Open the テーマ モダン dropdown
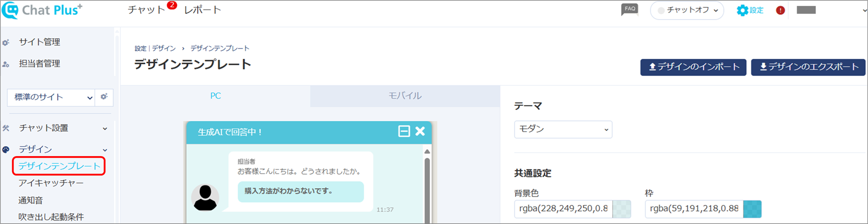868x224 pixels. (563, 129)
